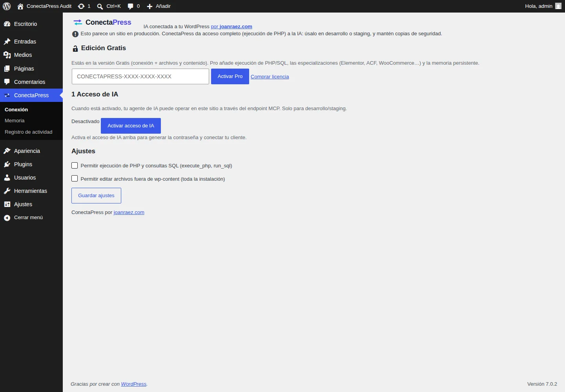The image size is (565, 392).
Task: Click the '1 Acceso de IA' heading
Action: pos(95,94)
